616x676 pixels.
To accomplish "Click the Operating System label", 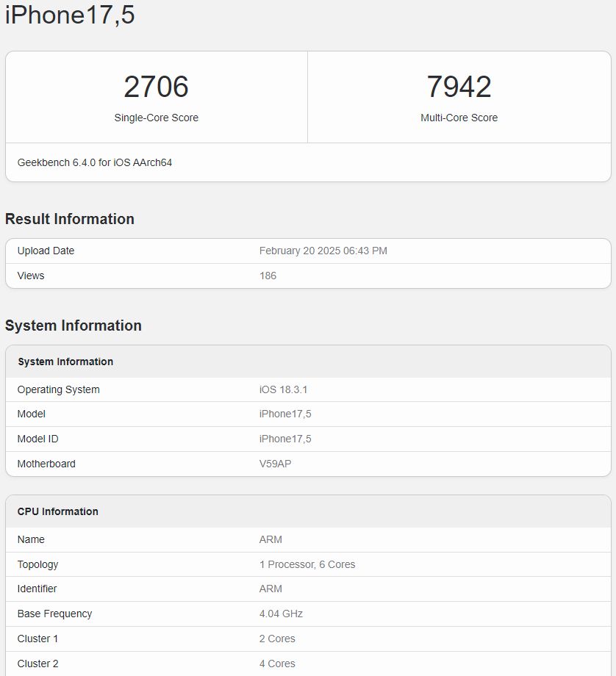I will 58,389.
